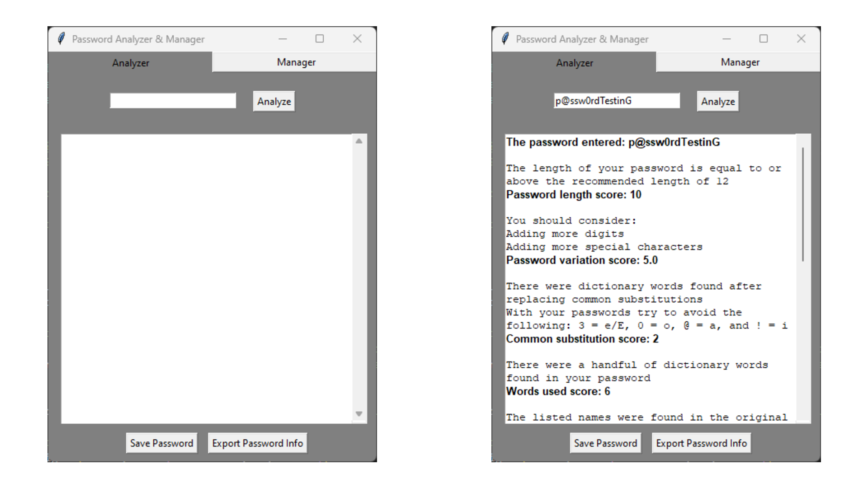Click 'Adding more special characters' line
This screenshot has width=868, height=488.
click(x=604, y=247)
